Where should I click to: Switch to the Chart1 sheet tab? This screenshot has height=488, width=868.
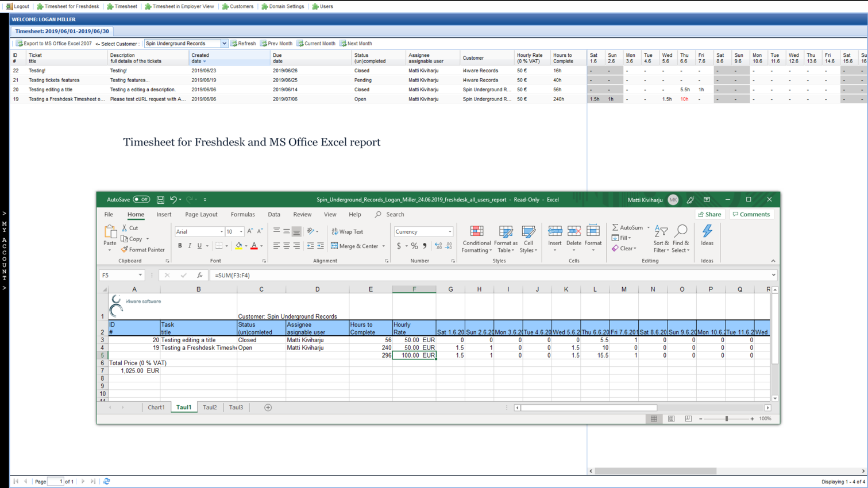(156, 407)
